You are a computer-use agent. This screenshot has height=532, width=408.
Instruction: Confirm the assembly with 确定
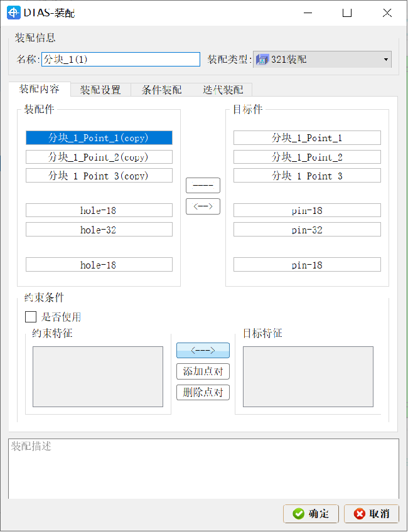[x=311, y=513]
